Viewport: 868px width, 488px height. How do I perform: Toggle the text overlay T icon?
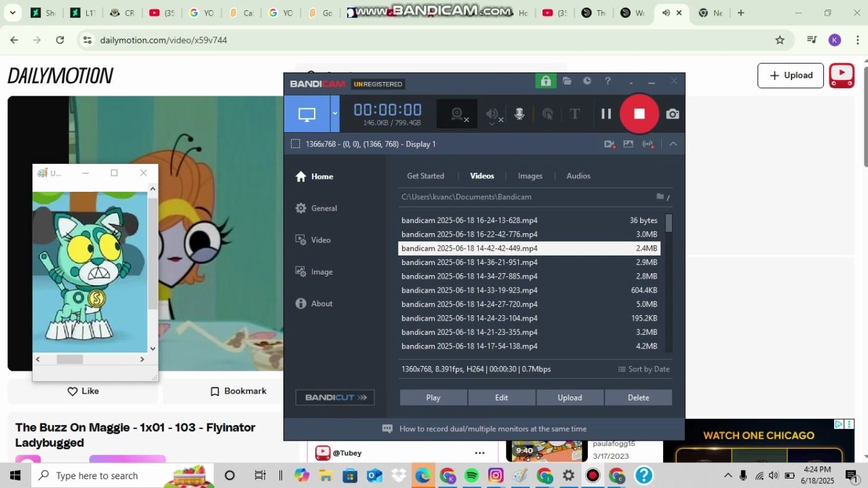pyautogui.click(x=575, y=114)
